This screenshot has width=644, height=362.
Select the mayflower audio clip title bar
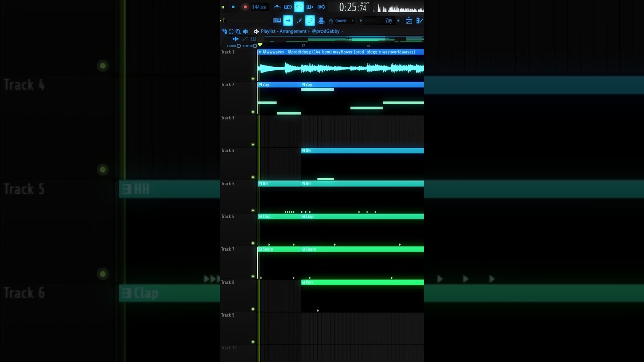341,52
